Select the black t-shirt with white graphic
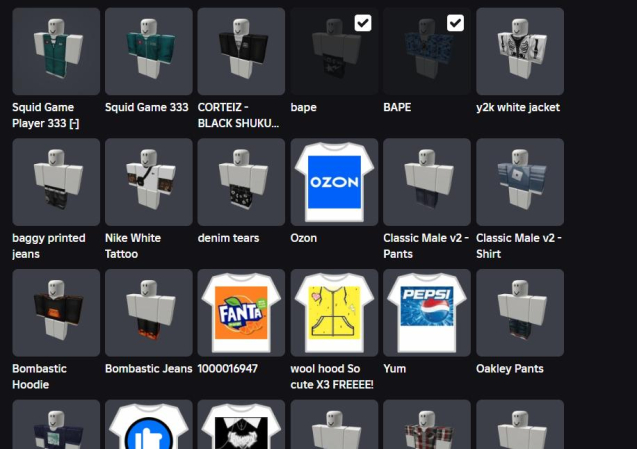637x449 pixels. click(241, 427)
